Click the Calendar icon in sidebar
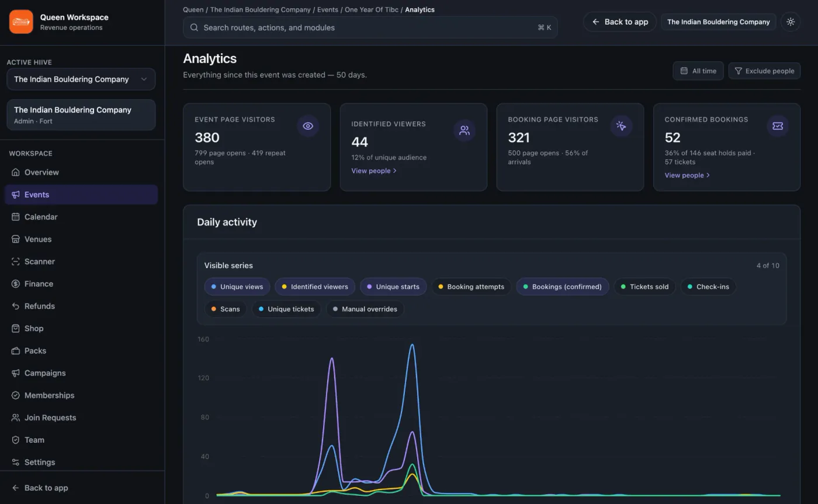 [16, 217]
